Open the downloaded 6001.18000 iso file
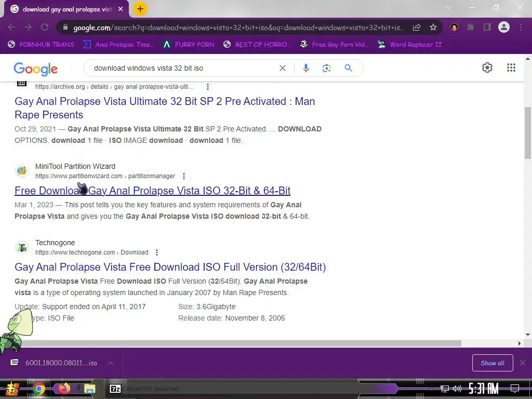This screenshot has height=399, width=532. click(x=54, y=363)
